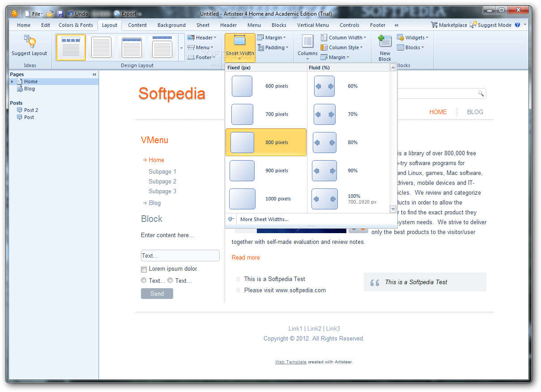Click the Read more link
The image size is (541, 392).
[246, 257]
